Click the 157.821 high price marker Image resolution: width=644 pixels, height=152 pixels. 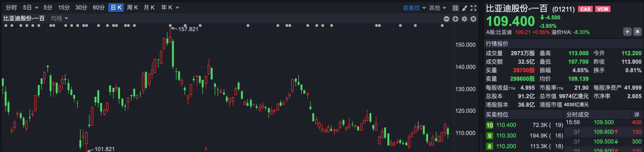click(x=188, y=29)
